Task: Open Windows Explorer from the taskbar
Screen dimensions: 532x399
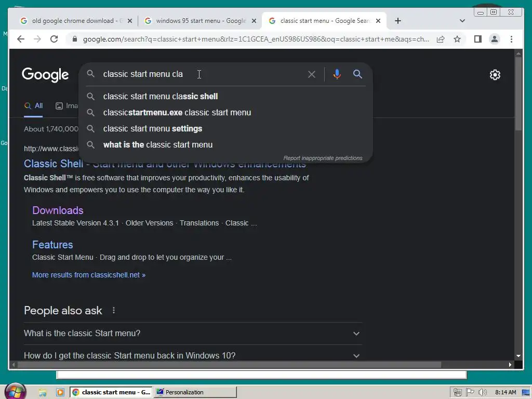Action: 43,392
